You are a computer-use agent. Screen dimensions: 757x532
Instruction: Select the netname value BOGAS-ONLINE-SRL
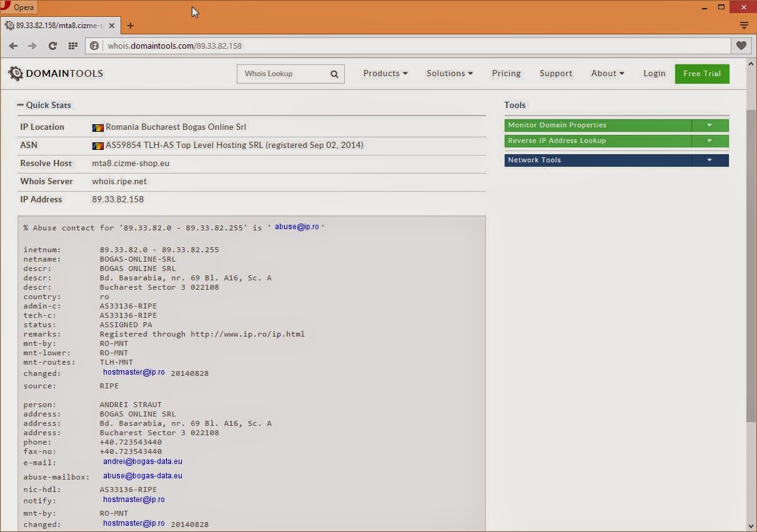[137, 259]
